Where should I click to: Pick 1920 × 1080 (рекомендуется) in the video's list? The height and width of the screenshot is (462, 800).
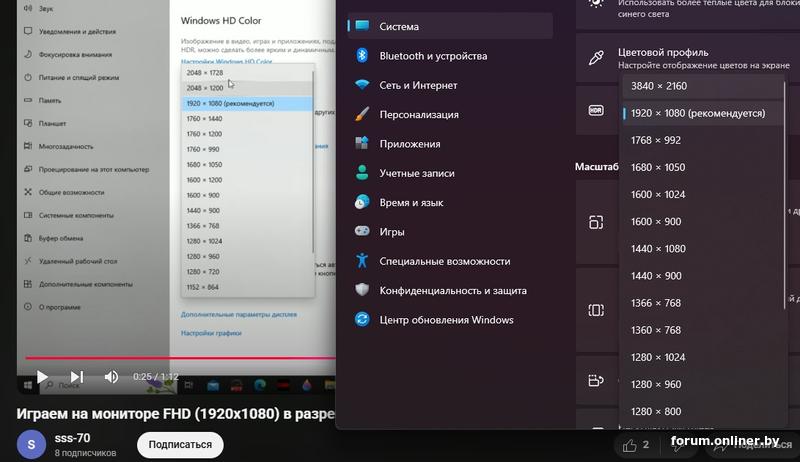tap(247, 103)
